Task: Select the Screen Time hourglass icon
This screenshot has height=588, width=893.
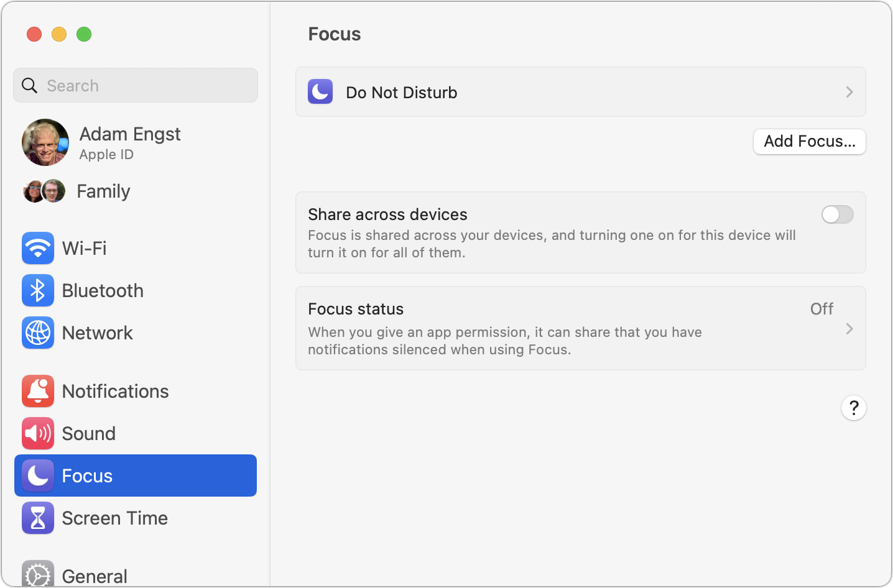Action: (x=38, y=518)
